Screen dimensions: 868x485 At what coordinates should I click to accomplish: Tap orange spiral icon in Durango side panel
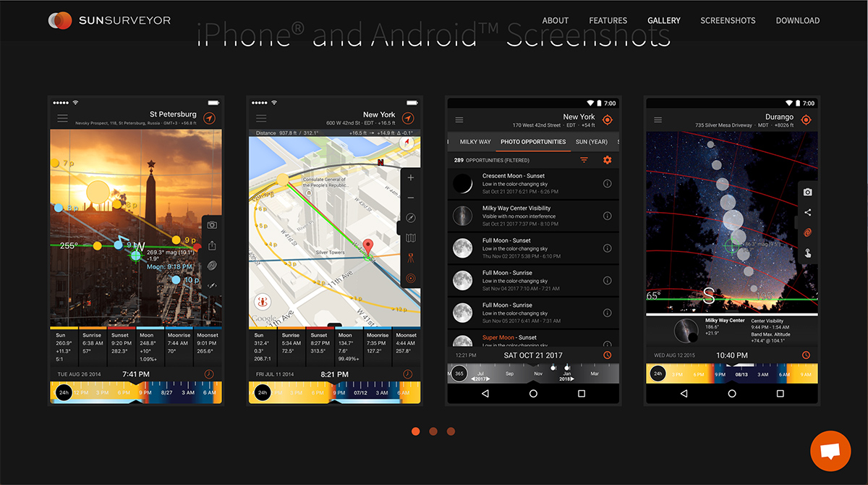(808, 232)
